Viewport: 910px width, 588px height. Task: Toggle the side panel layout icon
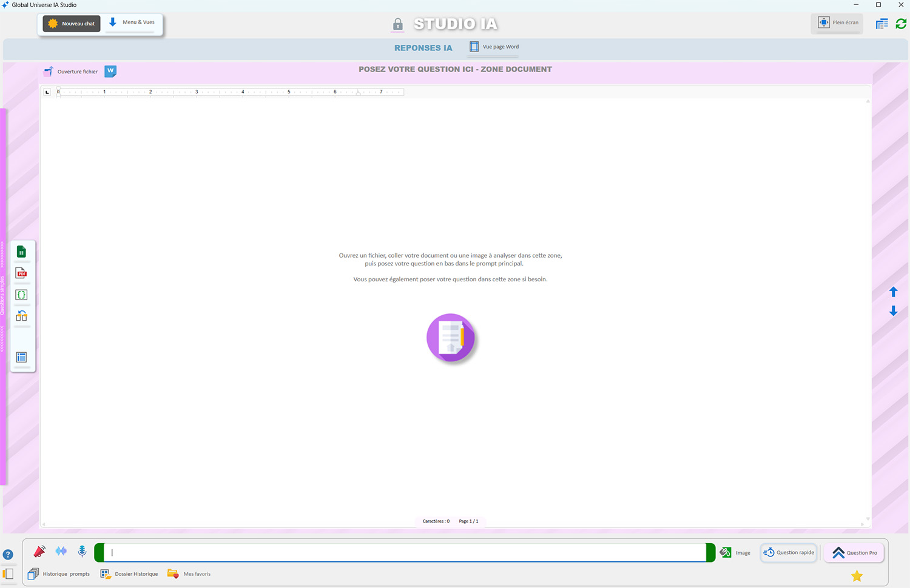(x=8, y=573)
